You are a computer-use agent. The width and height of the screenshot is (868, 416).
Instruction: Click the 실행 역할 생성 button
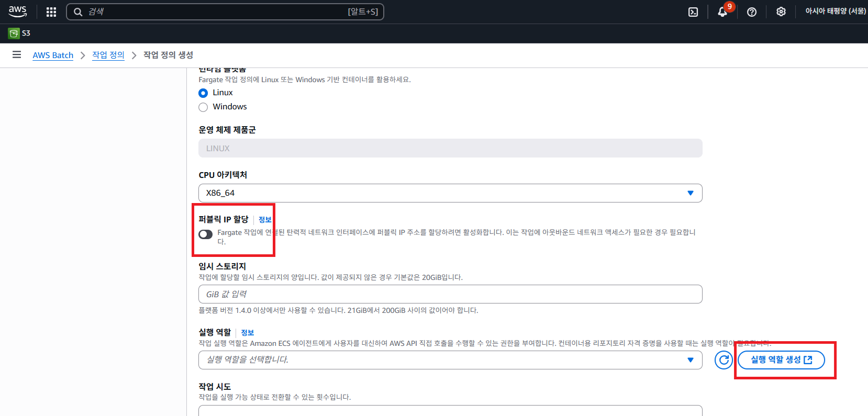[x=781, y=360]
